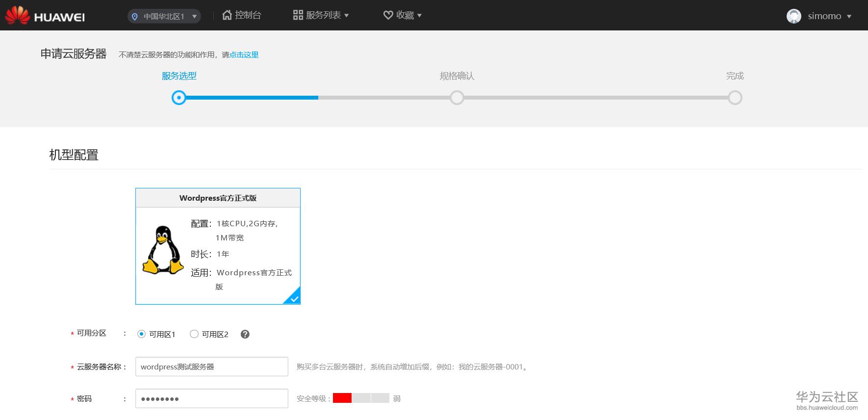Click the red password strength bar

[x=342, y=398]
